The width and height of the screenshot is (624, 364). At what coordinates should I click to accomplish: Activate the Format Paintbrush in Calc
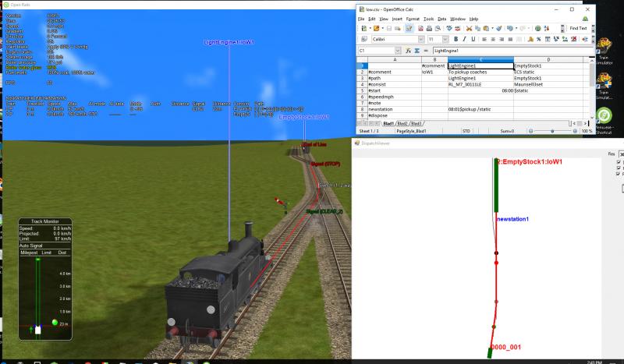(498, 28)
